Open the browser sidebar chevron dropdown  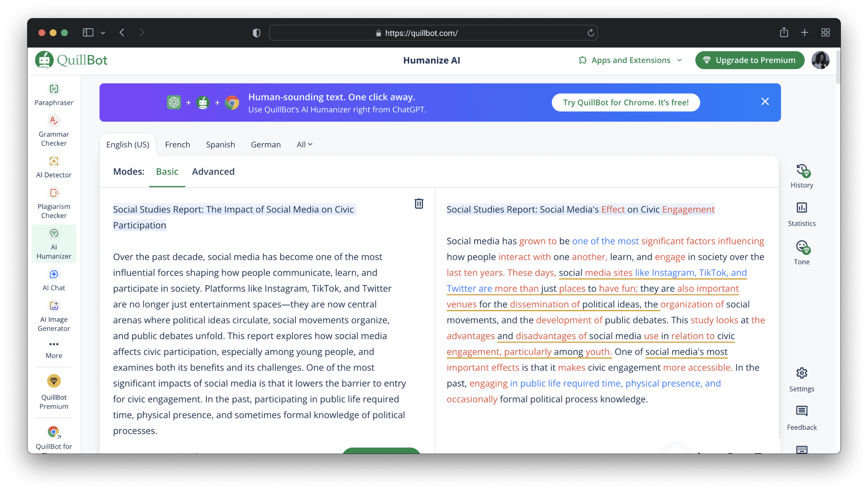[103, 33]
